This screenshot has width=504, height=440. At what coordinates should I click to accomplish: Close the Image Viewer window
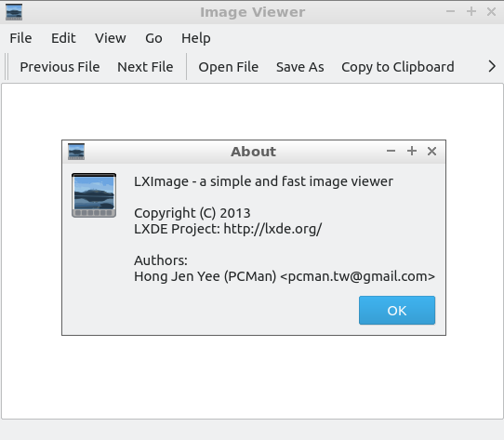pyautogui.click(x=491, y=11)
